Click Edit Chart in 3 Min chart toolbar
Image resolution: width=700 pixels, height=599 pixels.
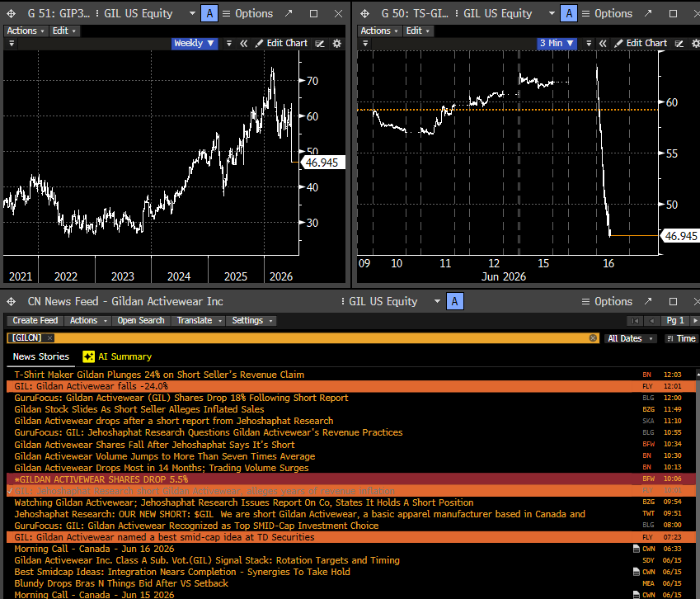[x=641, y=44]
